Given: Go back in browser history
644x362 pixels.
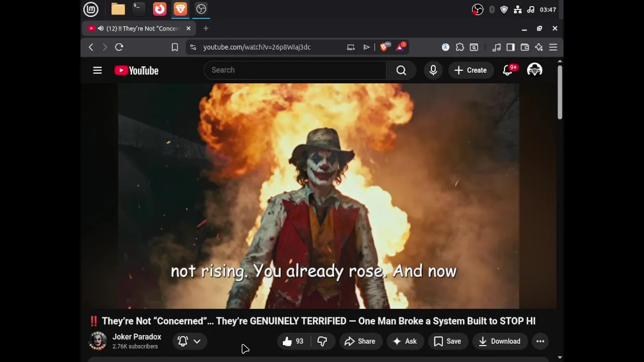Looking at the screenshot, I should [91, 47].
